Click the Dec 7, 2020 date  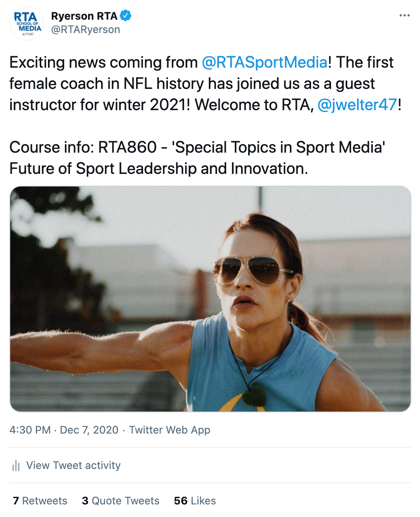click(x=89, y=430)
